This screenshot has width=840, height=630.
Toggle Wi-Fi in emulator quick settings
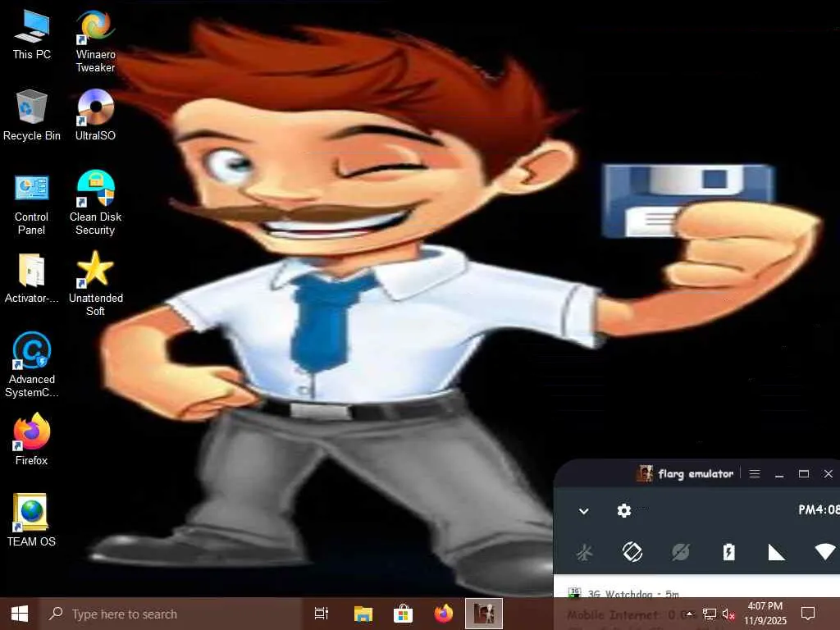coord(825,552)
